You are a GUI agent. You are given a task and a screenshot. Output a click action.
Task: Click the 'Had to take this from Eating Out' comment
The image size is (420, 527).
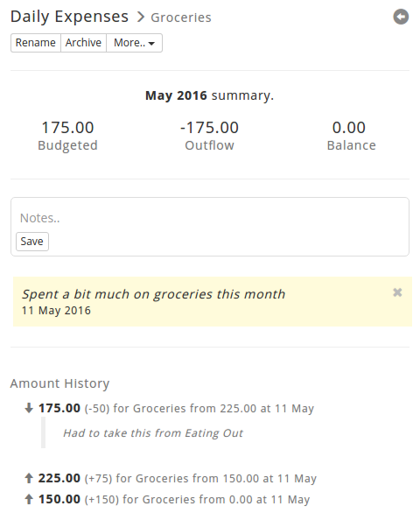[153, 432]
